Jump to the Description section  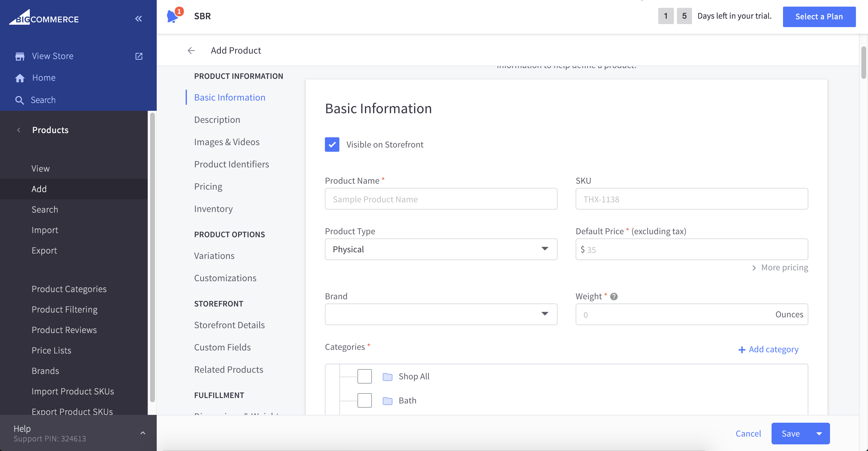[x=217, y=120]
